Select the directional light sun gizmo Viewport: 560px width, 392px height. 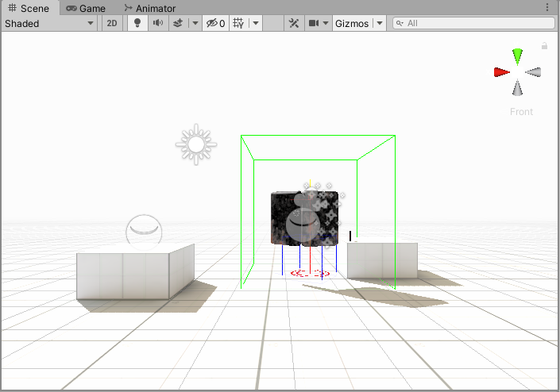[195, 144]
